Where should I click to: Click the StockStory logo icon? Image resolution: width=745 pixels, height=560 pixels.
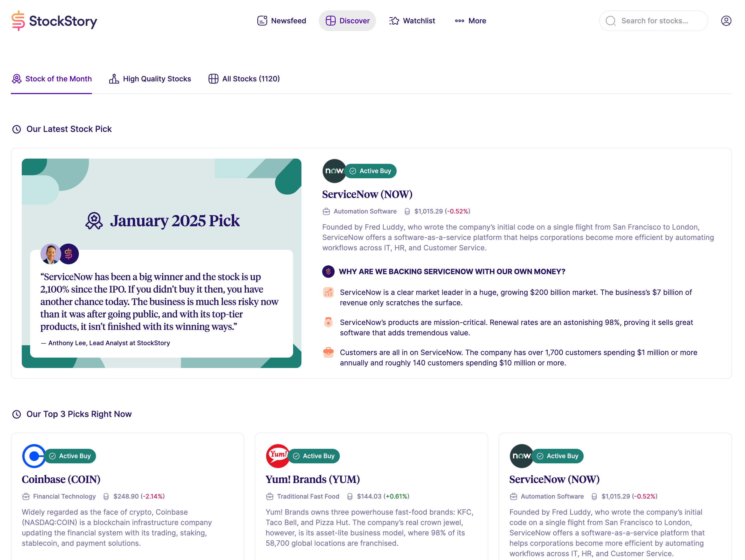tap(18, 20)
